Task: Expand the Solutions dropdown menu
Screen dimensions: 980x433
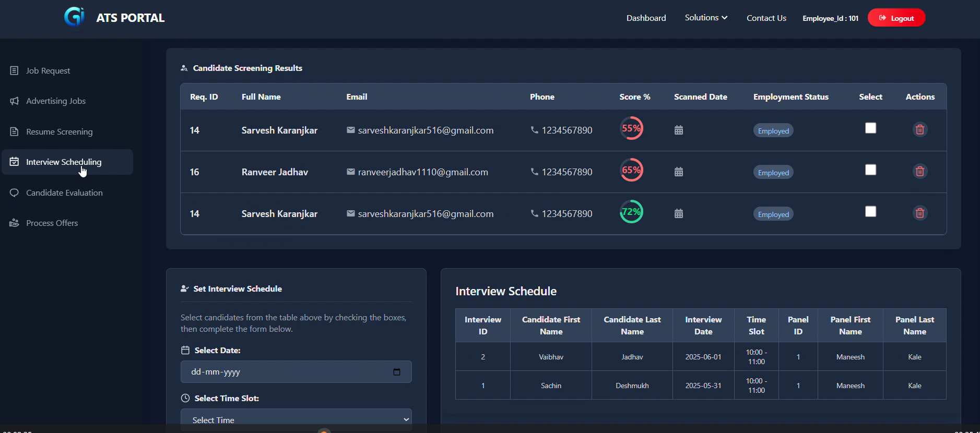Action: click(x=706, y=18)
